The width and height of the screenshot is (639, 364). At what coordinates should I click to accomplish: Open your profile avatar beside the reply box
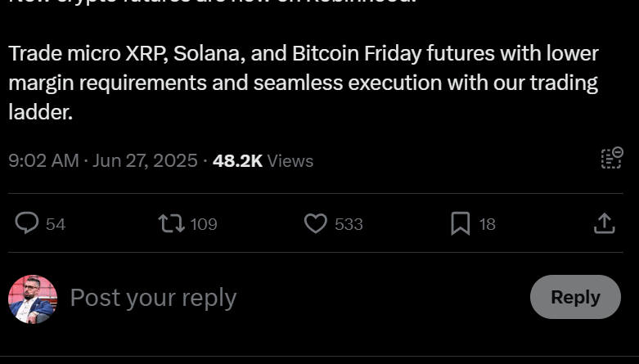click(33, 299)
